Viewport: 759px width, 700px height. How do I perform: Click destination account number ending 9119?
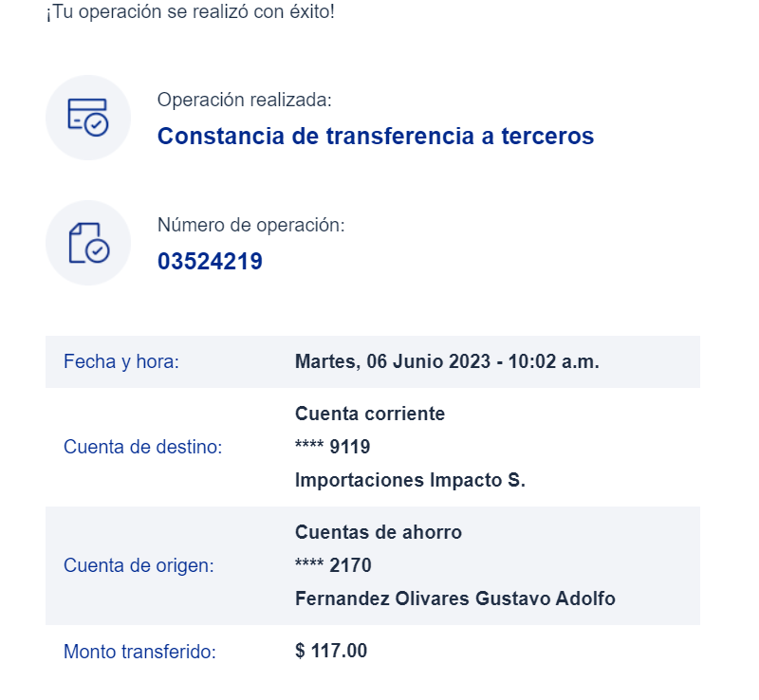332,447
